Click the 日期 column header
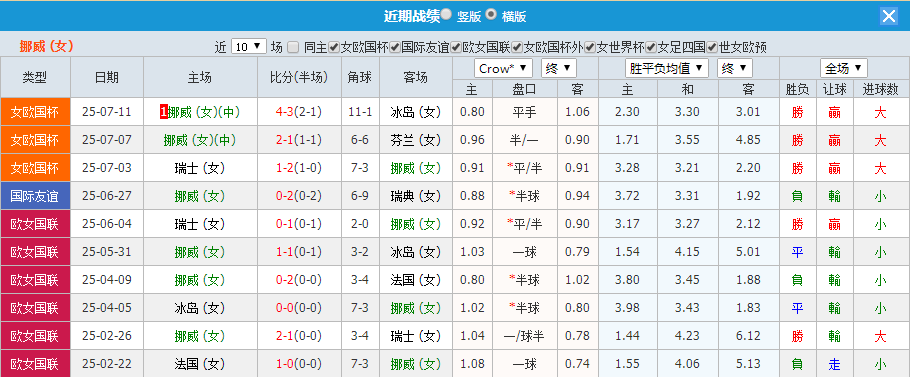910x377 pixels. click(x=107, y=77)
